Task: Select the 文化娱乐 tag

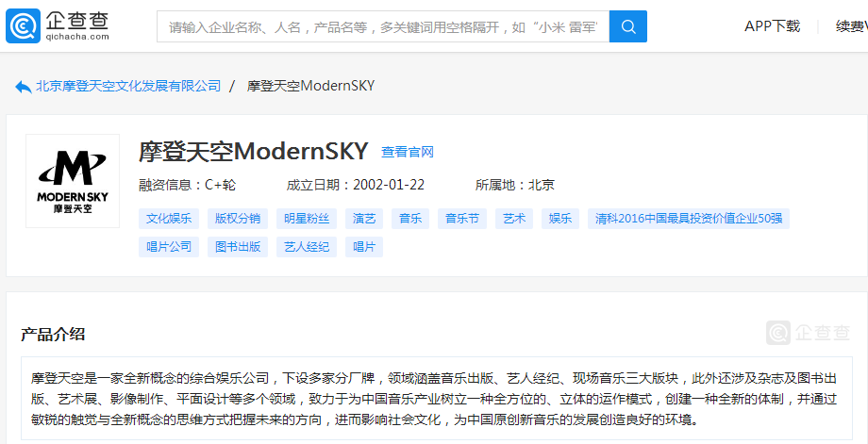Action: (x=169, y=219)
